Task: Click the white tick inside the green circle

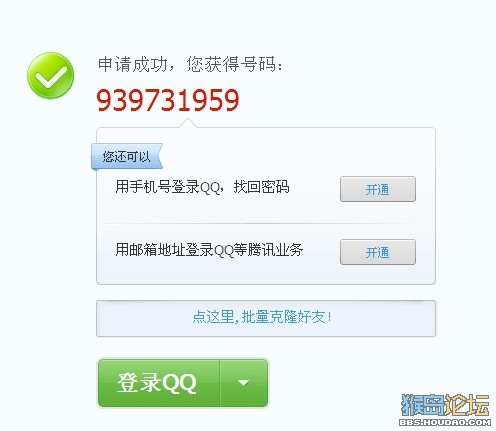Action: click(51, 76)
